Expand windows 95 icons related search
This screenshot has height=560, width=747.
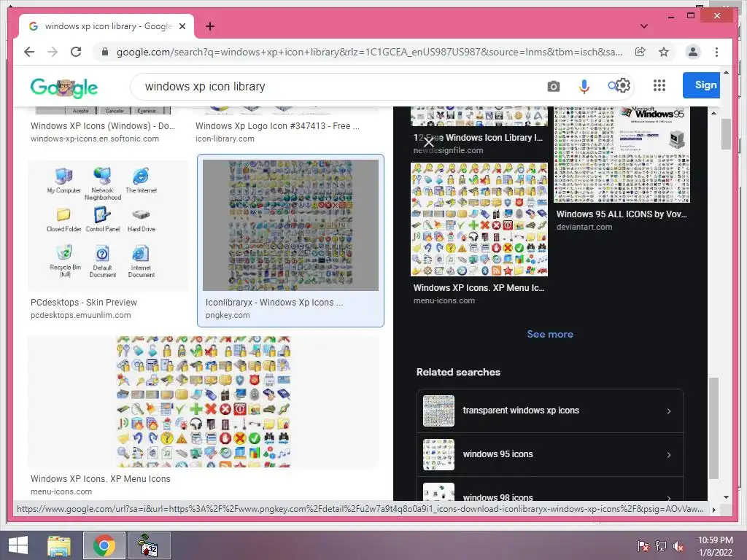click(x=550, y=454)
